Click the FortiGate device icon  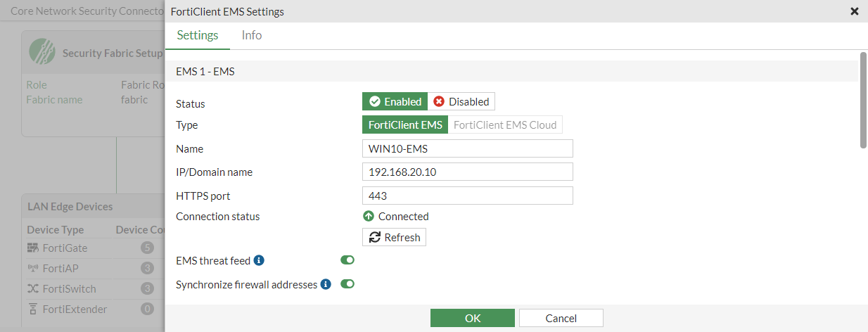(x=33, y=248)
